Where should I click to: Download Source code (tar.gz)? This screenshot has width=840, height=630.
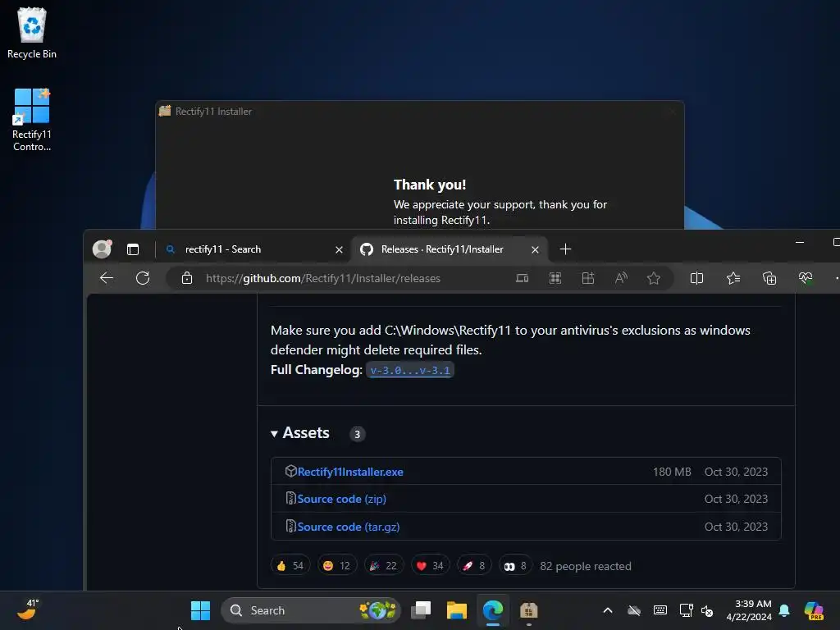(x=348, y=527)
